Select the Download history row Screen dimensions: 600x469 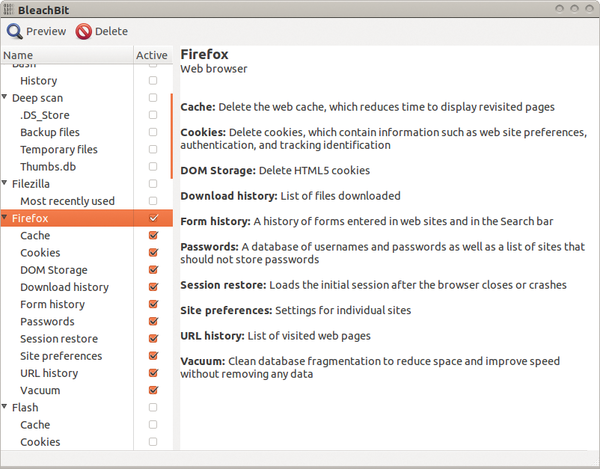tap(86, 287)
